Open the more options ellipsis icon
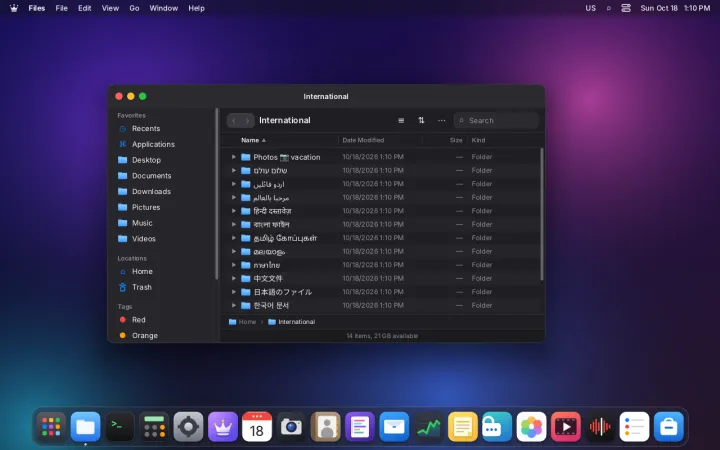Screen dimensions: 720x450 (441, 120)
